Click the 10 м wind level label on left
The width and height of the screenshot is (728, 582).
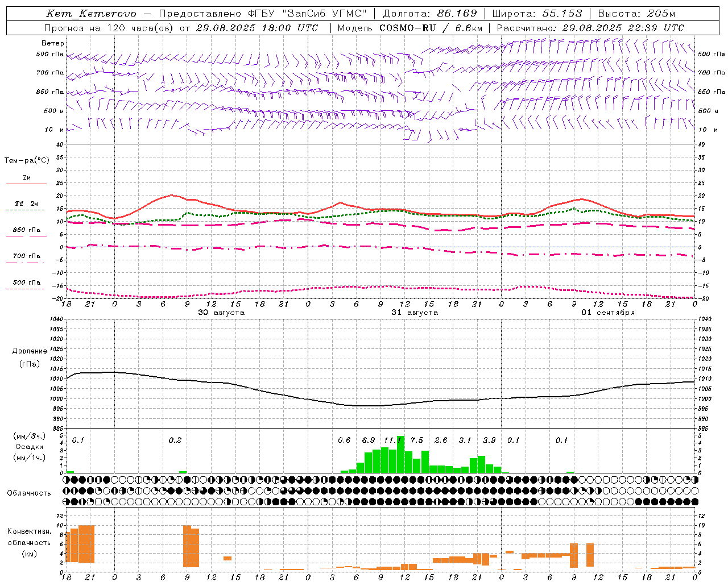[54, 130]
